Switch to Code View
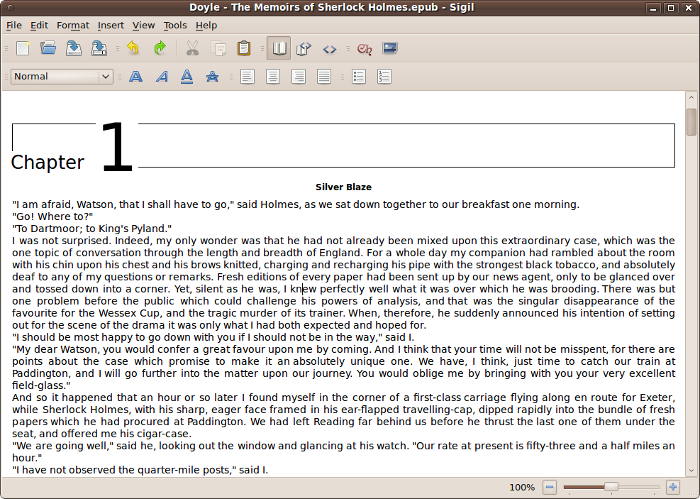 coord(329,49)
